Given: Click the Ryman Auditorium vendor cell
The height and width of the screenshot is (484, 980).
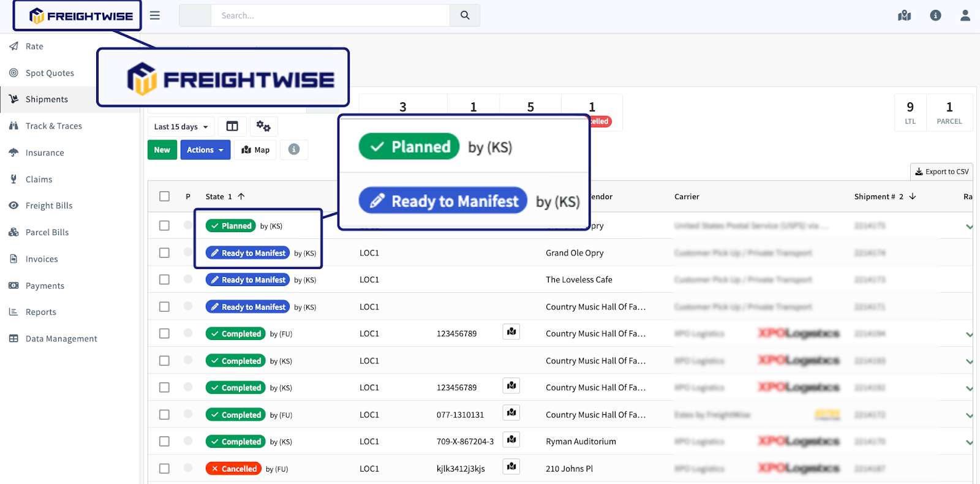Looking at the screenshot, I should pos(581,441).
